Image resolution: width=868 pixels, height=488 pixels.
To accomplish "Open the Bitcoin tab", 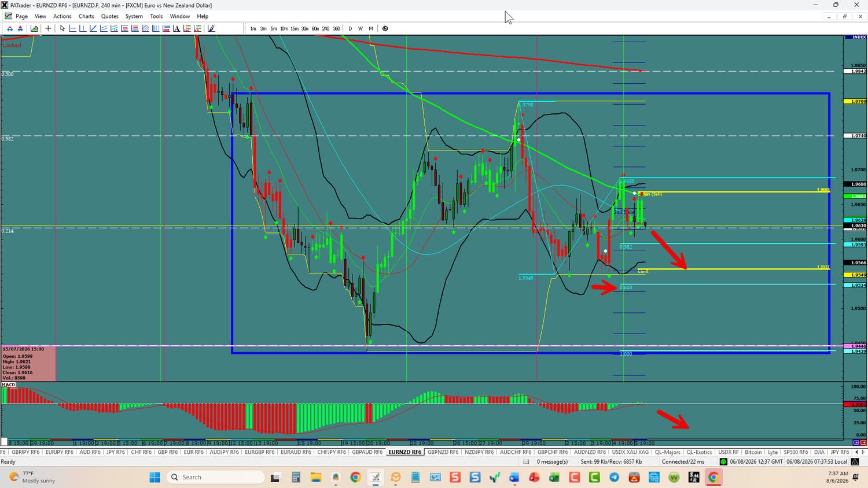I will pyautogui.click(x=753, y=452).
